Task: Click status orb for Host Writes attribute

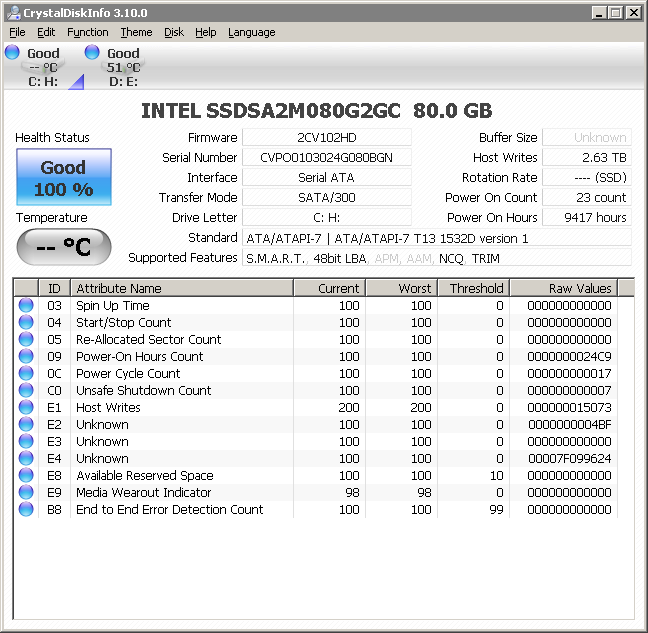Action: tap(26, 408)
